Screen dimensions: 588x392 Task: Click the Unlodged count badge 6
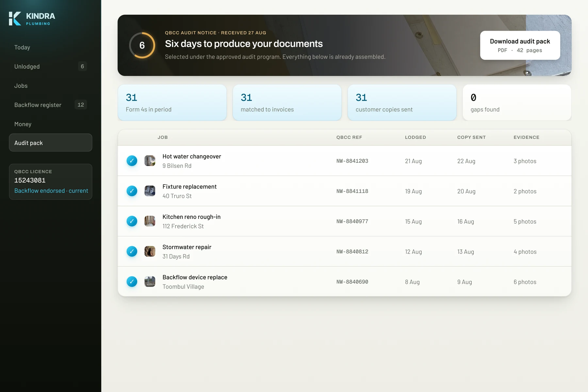click(82, 66)
